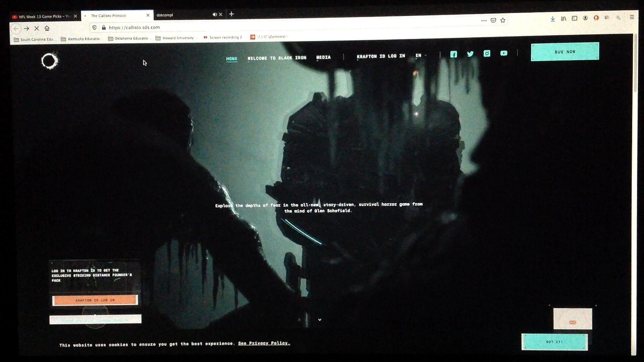Open the Firefox hamburger menu

(x=632, y=17)
